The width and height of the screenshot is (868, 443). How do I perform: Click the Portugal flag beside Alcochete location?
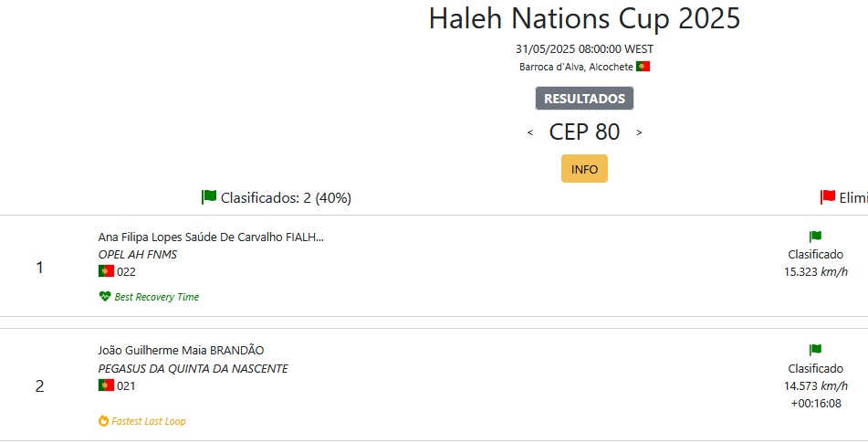coord(643,67)
